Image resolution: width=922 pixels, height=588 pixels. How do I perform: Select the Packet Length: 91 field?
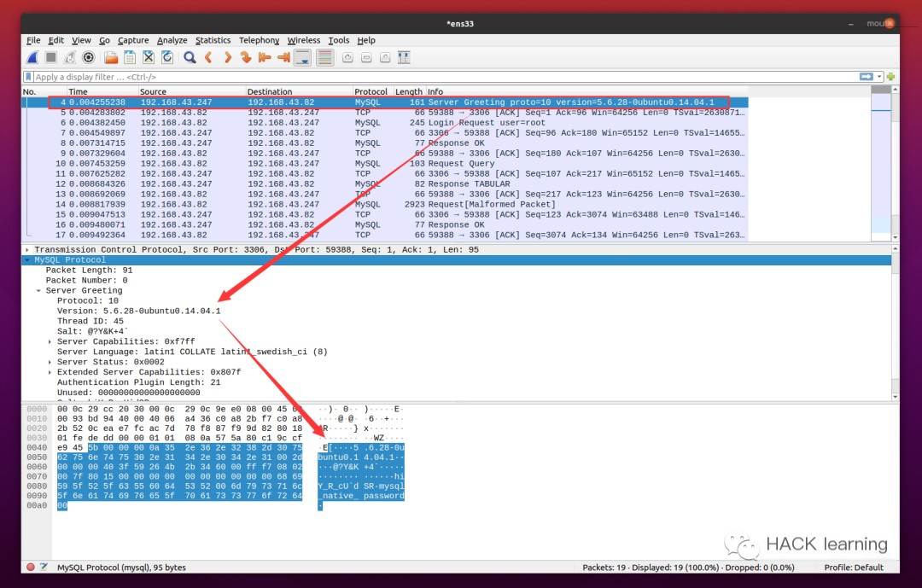pyautogui.click(x=90, y=271)
